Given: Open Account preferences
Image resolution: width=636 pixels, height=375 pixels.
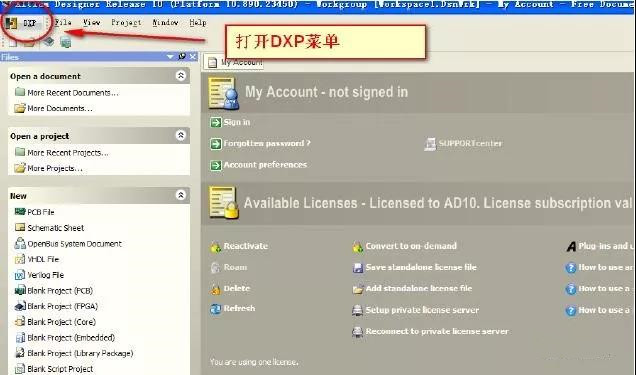Looking at the screenshot, I should tap(265, 165).
